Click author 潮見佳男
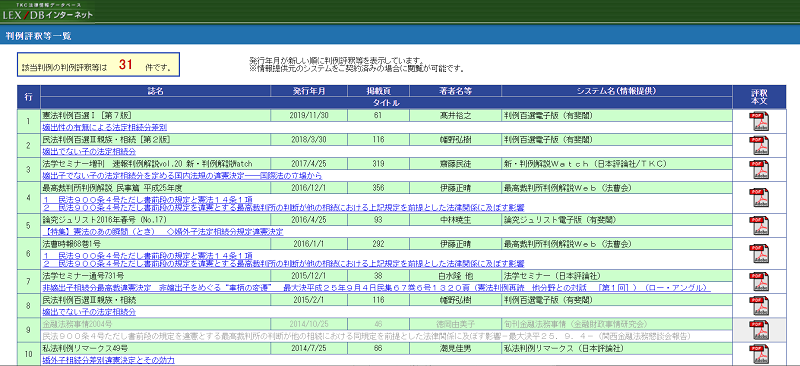Image resolution: width=800 pixels, height=366 pixels. point(456,349)
